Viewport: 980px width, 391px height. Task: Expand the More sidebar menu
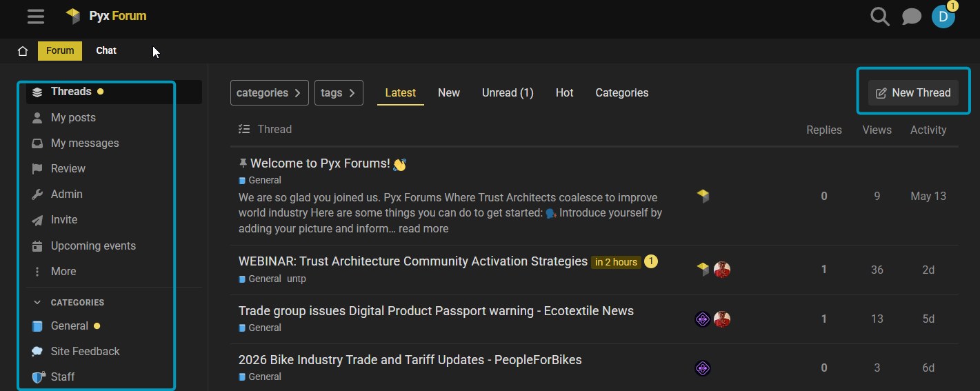(x=63, y=272)
